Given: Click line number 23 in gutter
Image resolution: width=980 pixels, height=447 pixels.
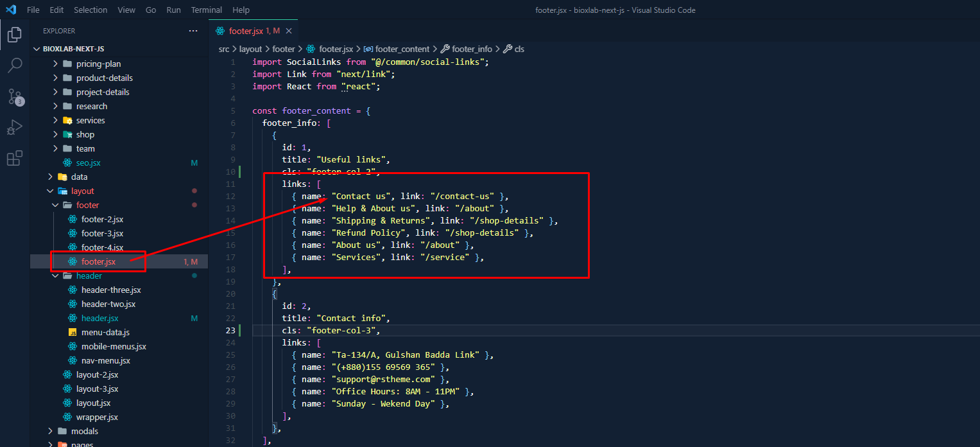Looking at the screenshot, I should coord(230,330).
